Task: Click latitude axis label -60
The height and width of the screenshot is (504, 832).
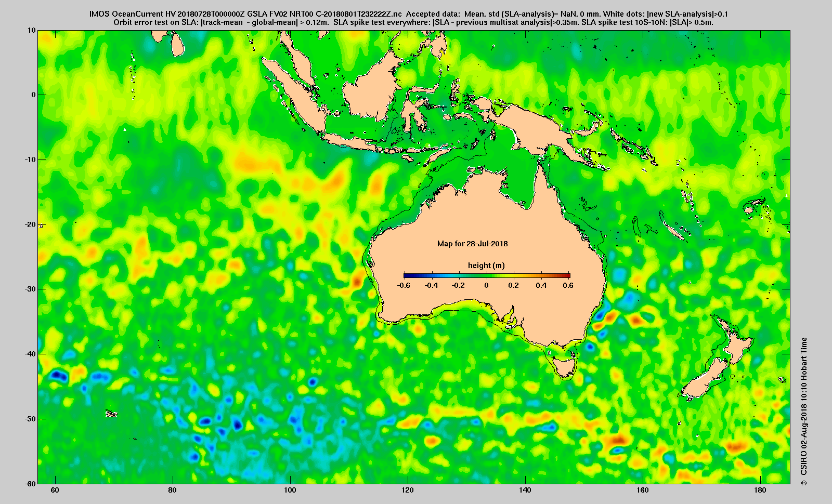Action: tap(30, 483)
